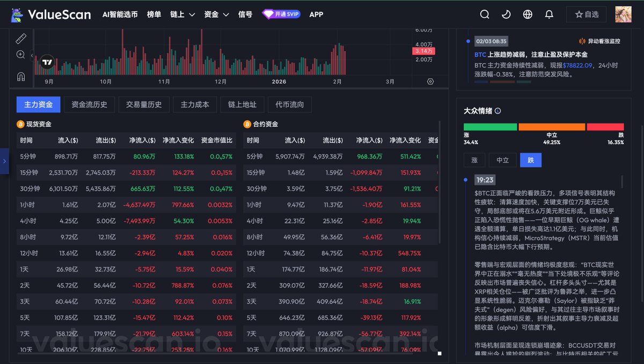Expand the left side panel arrow
Image resolution: width=644 pixels, height=364 pixels.
(x=4, y=162)
